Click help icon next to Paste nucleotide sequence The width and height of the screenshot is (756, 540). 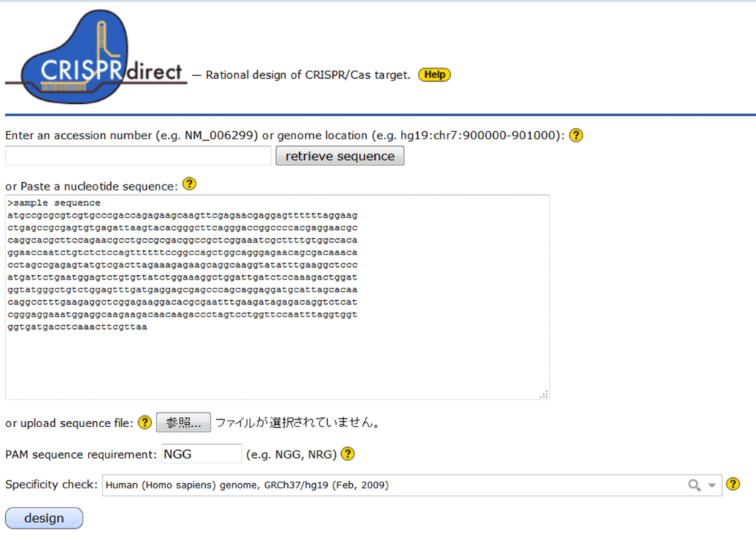point(189,184)
